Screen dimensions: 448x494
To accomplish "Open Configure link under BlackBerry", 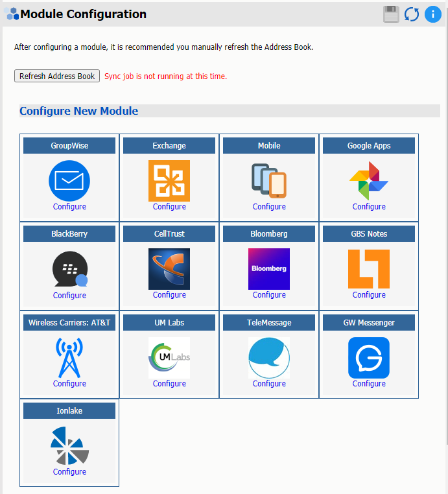I will 69,296.
